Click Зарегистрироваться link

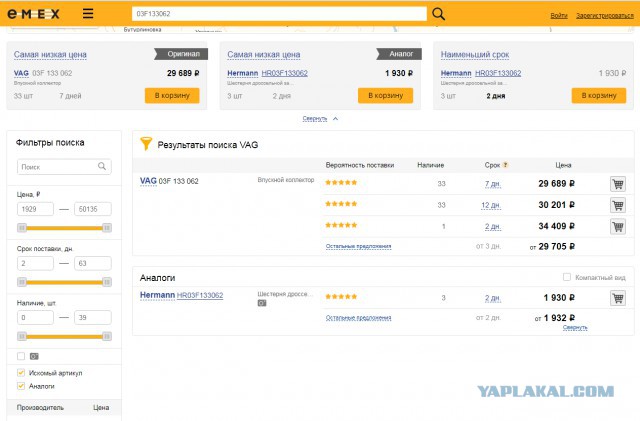pyautogui.click(x=604, y=16)
